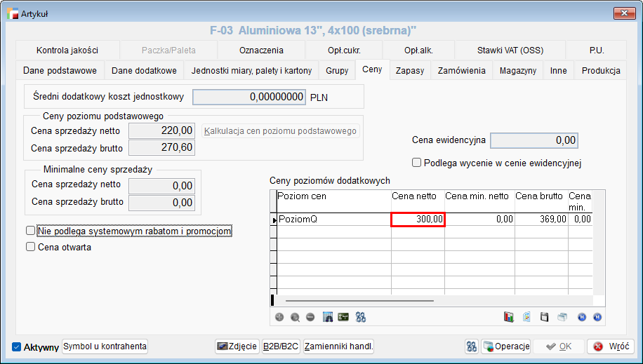The width and height of the screenshot is (643, 364).
Task: Uncheck the 'Aktywny' checkbox
Action: pos(17,346)
